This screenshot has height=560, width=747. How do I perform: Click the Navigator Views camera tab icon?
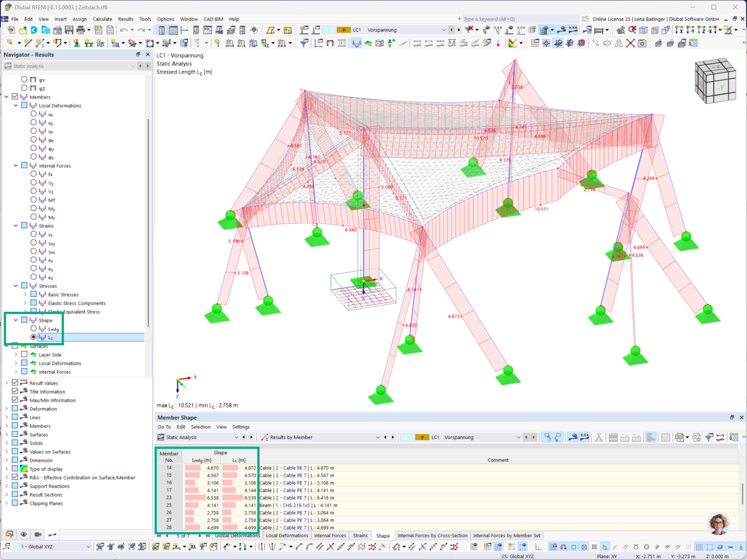[38, 534]
